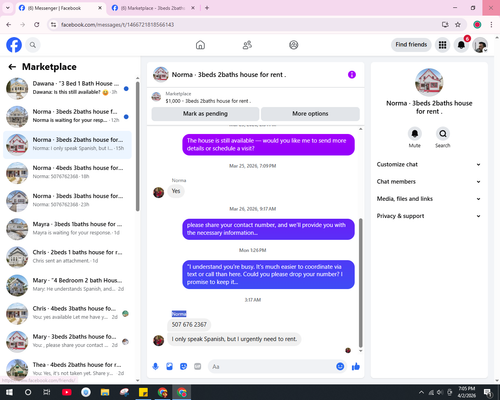
Task: Bookmark this page star icon
Action: click(x=458, y=25)
